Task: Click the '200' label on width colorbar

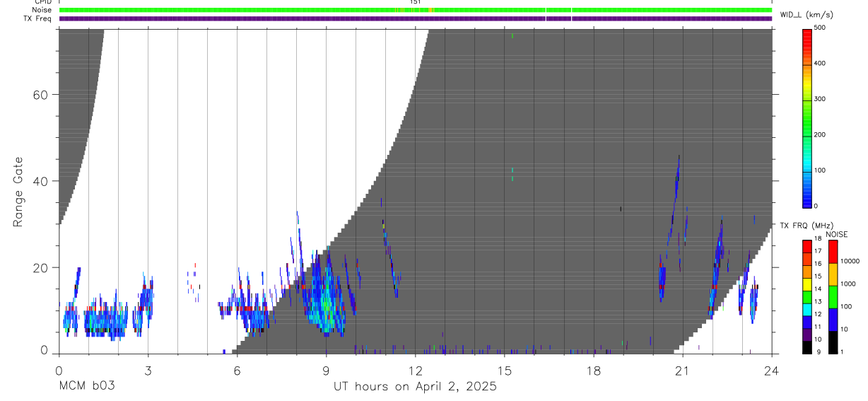Action: [819, 134]
